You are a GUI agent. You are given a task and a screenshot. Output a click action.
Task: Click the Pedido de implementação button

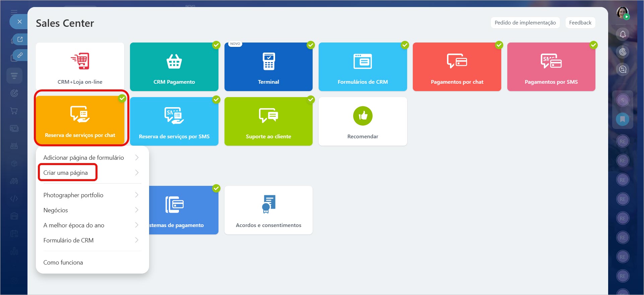(525, 23)
